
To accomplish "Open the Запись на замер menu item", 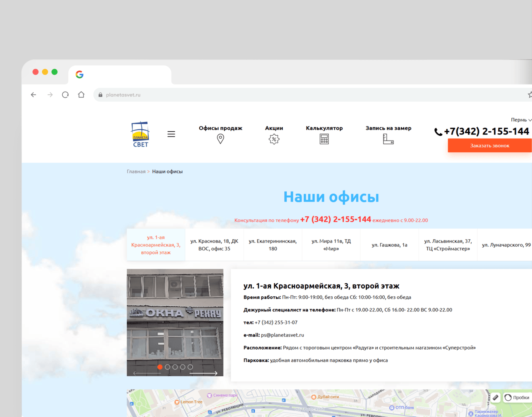I will coord(388,128).
